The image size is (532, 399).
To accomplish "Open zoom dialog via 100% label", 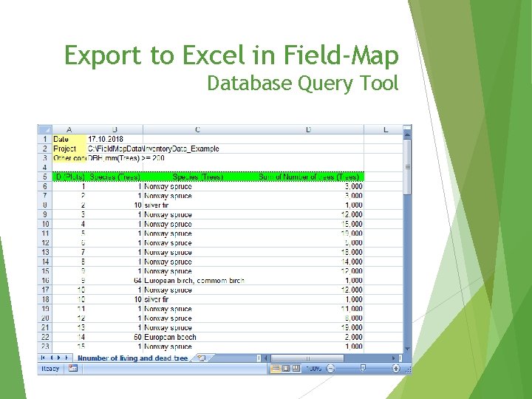I will point(313,369).
